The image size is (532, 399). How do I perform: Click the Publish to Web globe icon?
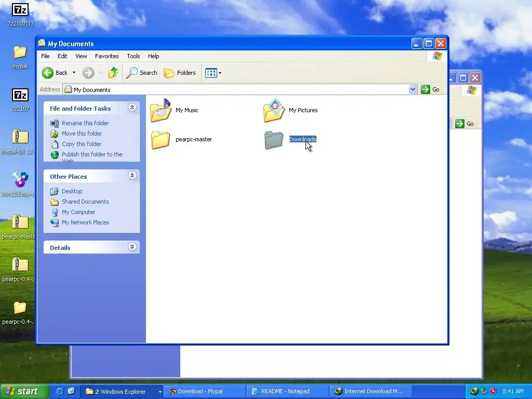[55, 155]
